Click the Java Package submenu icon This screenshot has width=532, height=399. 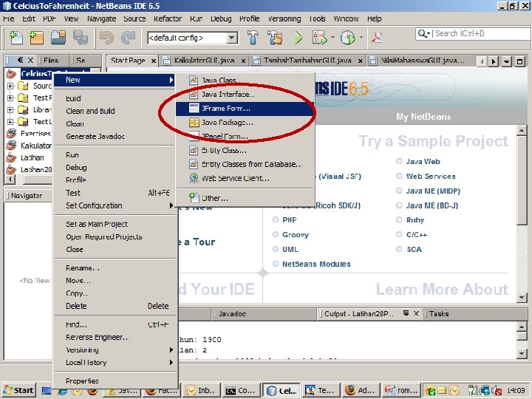[194, 123]
